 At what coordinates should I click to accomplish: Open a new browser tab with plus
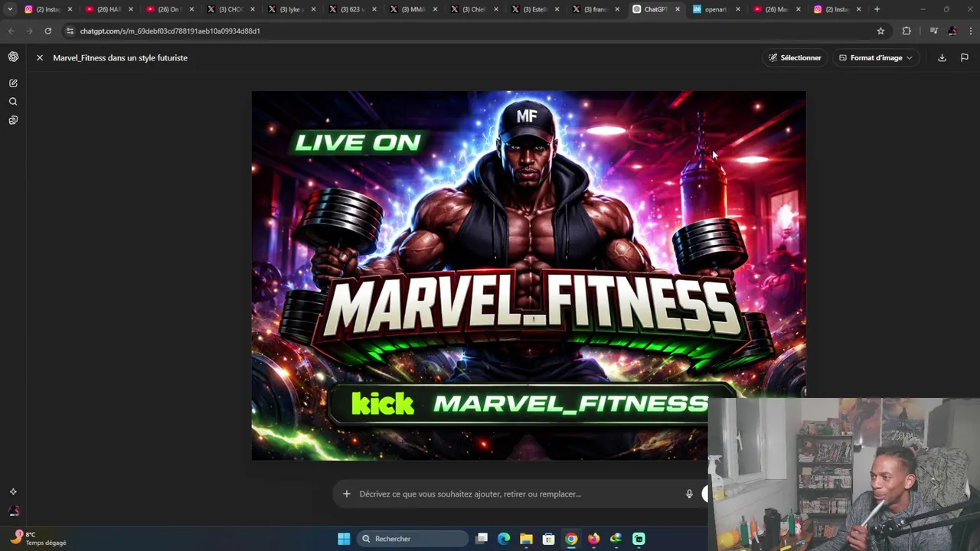tap(877, 9)
